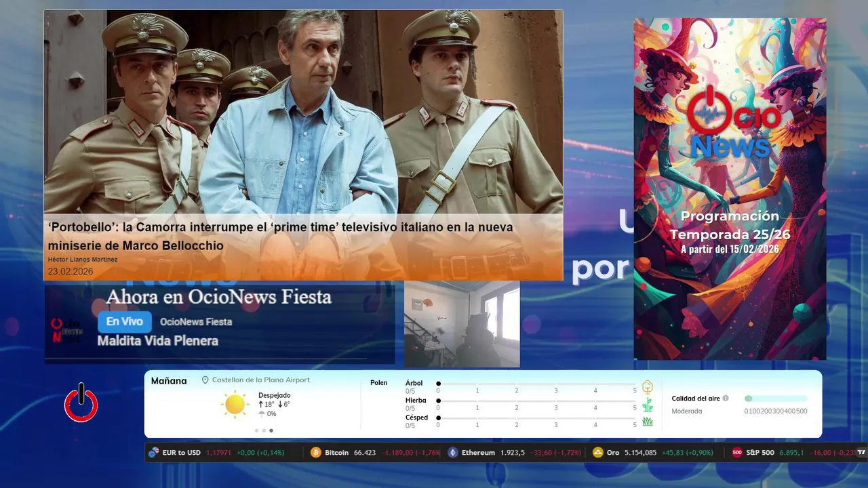This screenshot has width=868, height=488.
Task: Click the Ahora en OcioNews Fiesta heading
Action: click(219, 297)
